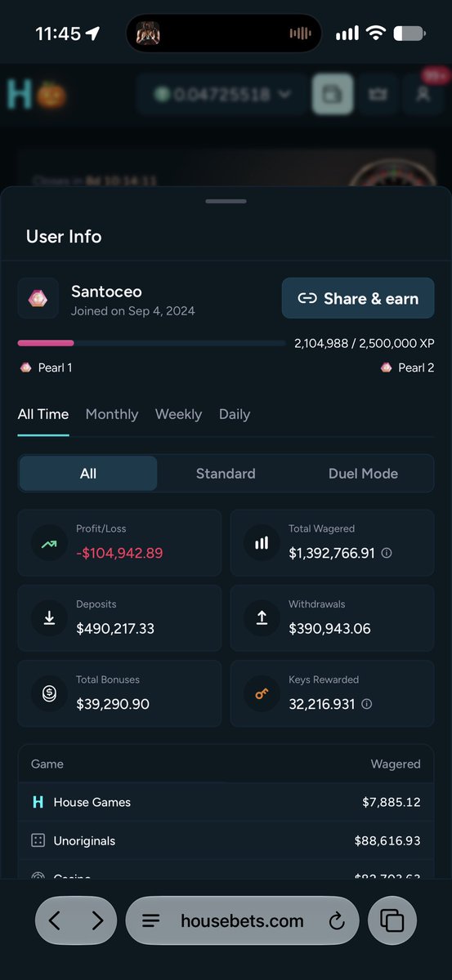Tap the XP progress bar

pos(151,343)
